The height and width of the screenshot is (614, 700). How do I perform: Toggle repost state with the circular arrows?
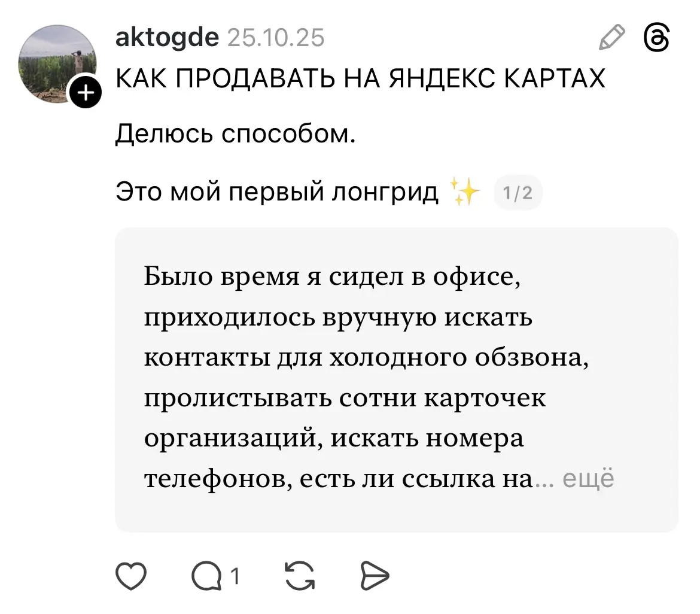[298, 576]
